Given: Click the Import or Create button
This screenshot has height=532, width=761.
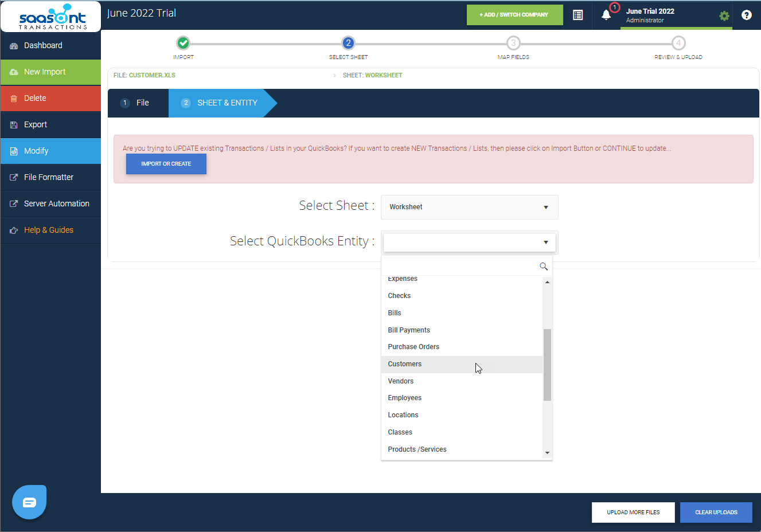Looking at the screenshot, I should [166, 164].
